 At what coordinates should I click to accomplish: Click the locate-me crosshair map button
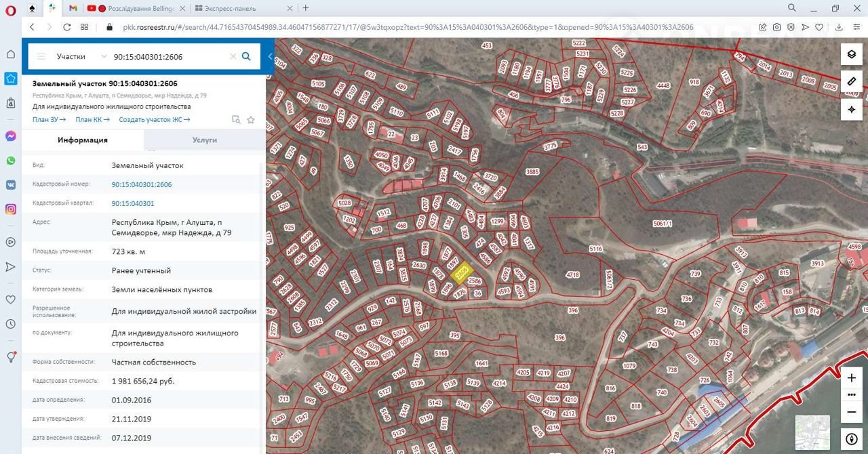(852, 109)
